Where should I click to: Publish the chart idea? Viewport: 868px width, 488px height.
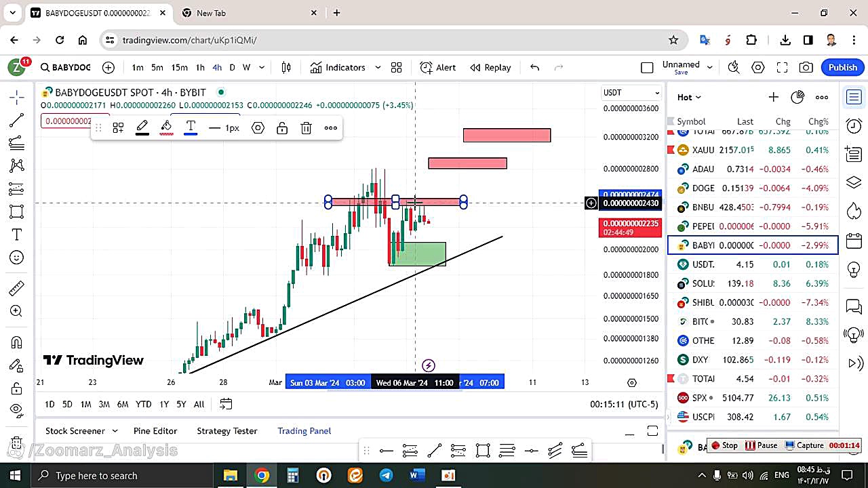click(x=843, y=67)
